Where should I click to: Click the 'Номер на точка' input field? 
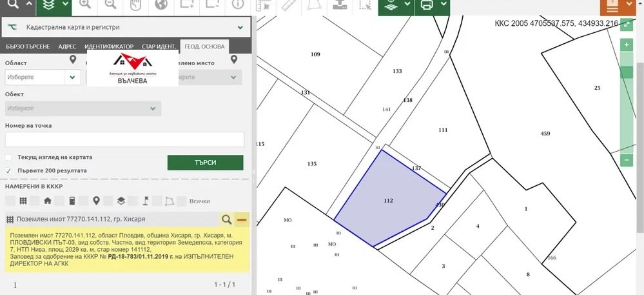tap(124, 139)
